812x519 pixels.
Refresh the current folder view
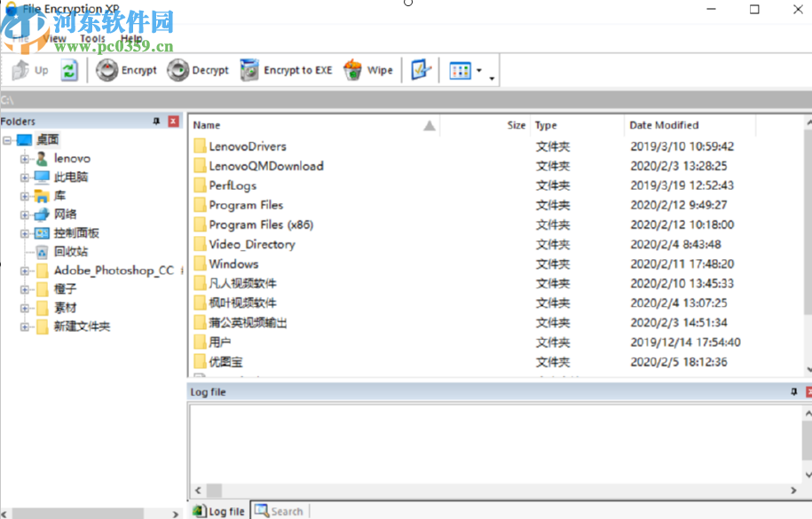tap(68, 70)
